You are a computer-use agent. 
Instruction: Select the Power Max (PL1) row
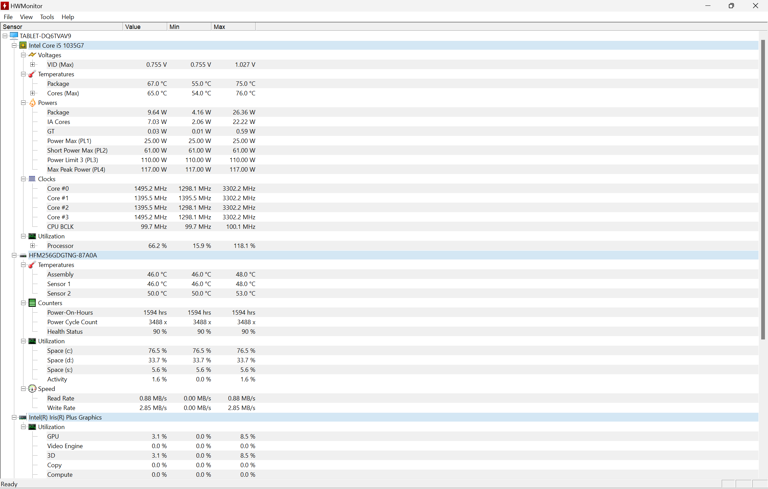(x=379, y=141)
